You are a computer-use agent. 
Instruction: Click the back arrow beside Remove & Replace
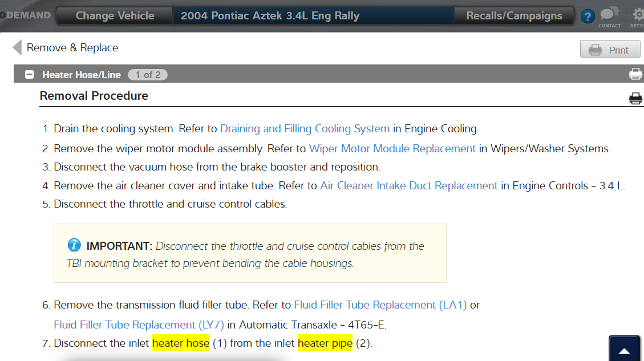[17, 48]
